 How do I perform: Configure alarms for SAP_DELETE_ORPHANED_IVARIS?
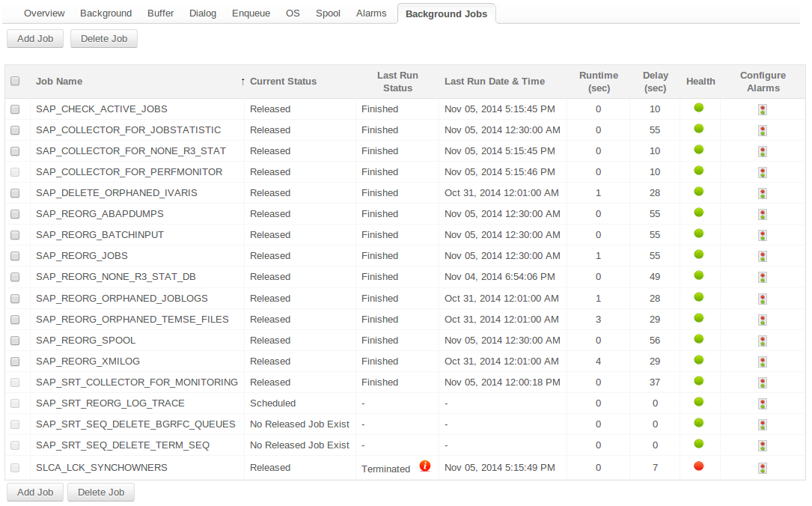763,193
